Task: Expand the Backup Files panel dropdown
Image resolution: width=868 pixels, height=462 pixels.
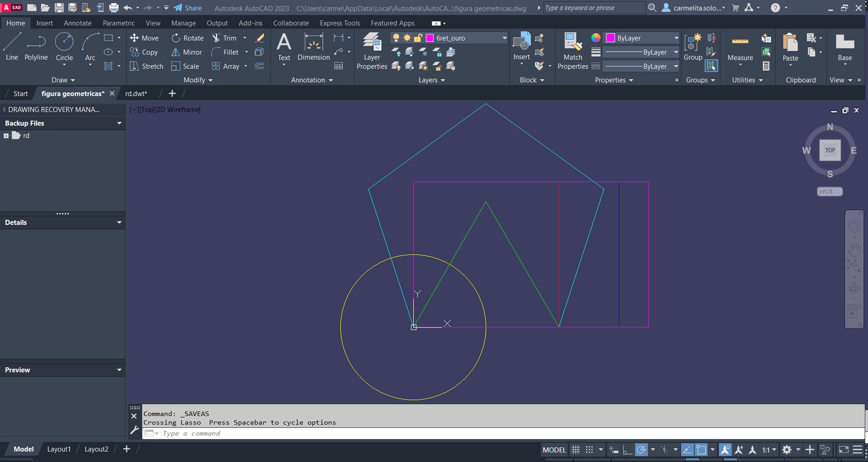Action: pos(119,123)
